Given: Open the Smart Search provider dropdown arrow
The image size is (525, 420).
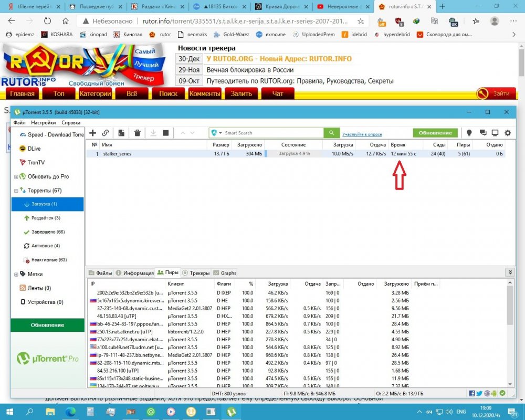Looking at the screenshot, I should [x=220, y=133].
